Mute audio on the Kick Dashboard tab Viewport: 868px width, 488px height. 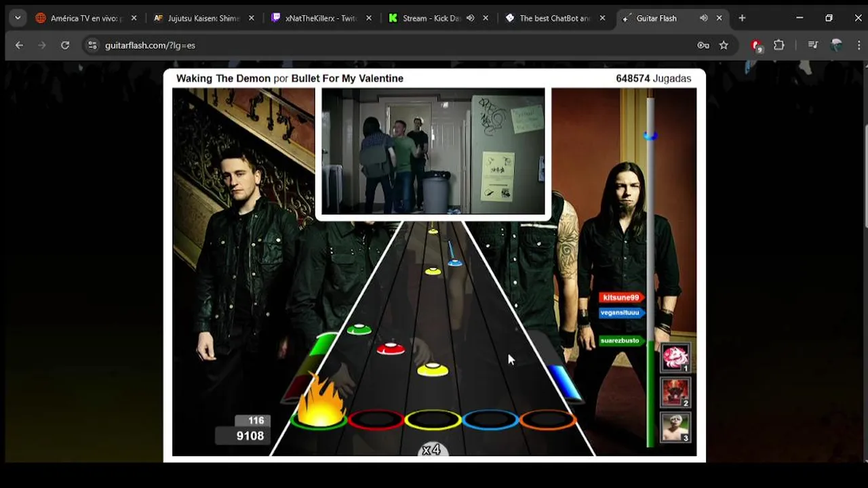pyautogui.click(x=470, y=18)
